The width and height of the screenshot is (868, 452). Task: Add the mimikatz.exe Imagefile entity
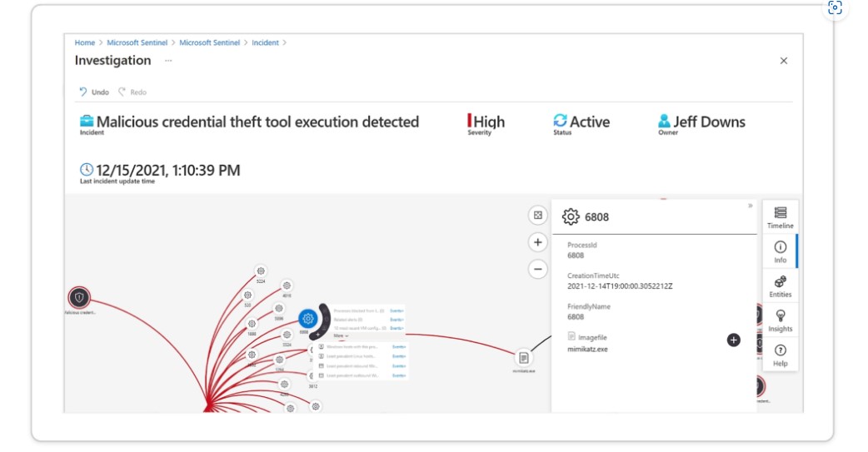click(734, 340)
